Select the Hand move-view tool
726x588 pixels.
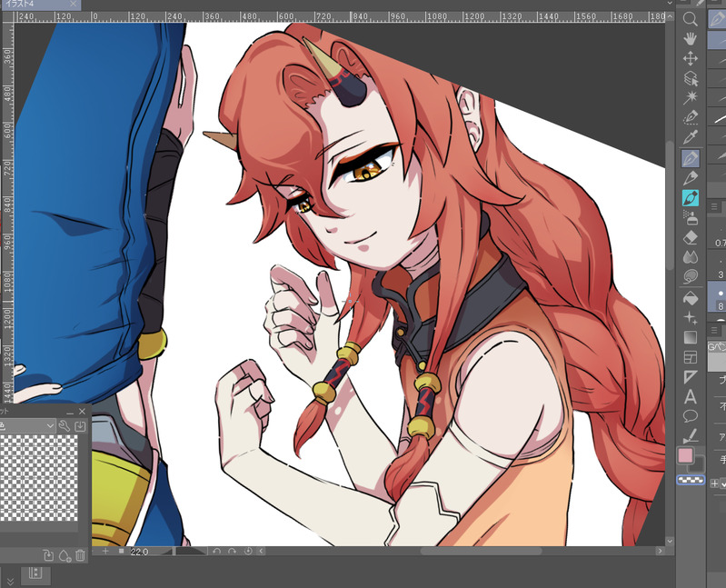tap(691, 39)
